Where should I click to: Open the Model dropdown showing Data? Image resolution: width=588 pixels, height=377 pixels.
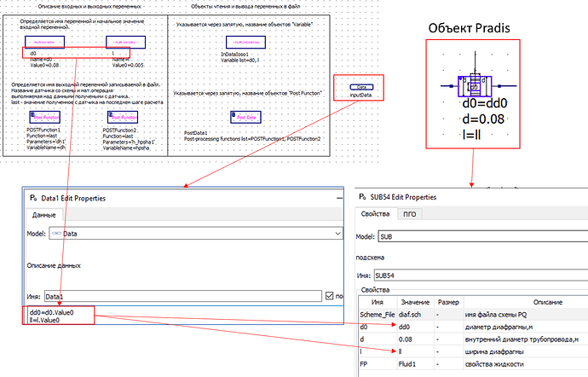point(196,234)
